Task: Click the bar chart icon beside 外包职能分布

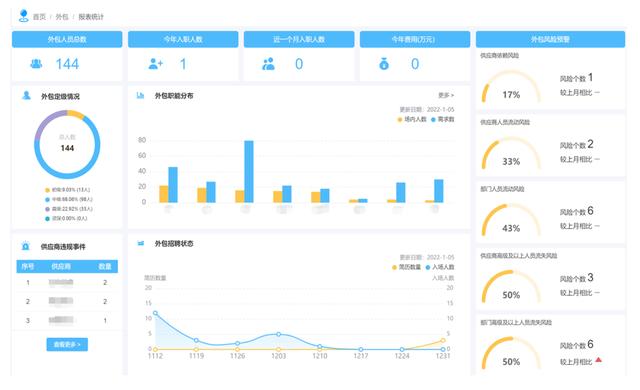Action: tap(140, 95)
